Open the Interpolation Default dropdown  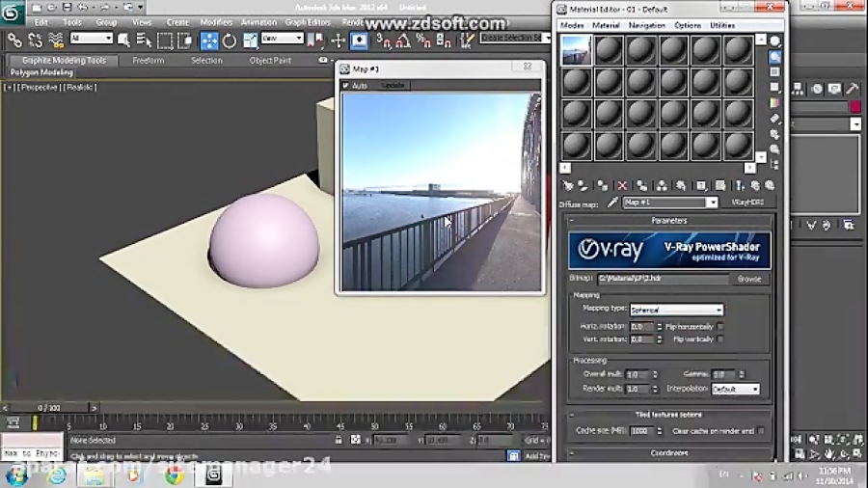point(735,390)
